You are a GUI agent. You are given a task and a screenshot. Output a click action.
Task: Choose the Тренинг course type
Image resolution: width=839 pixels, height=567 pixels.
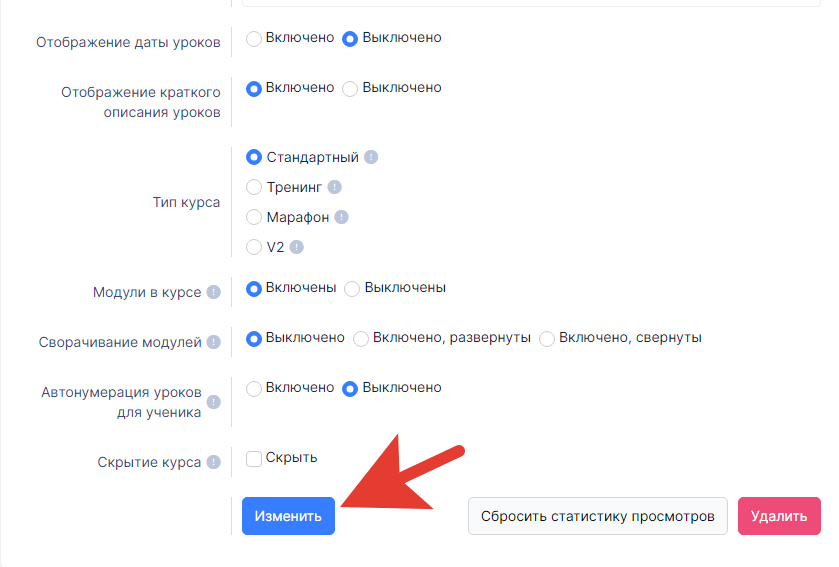point(254,187)
